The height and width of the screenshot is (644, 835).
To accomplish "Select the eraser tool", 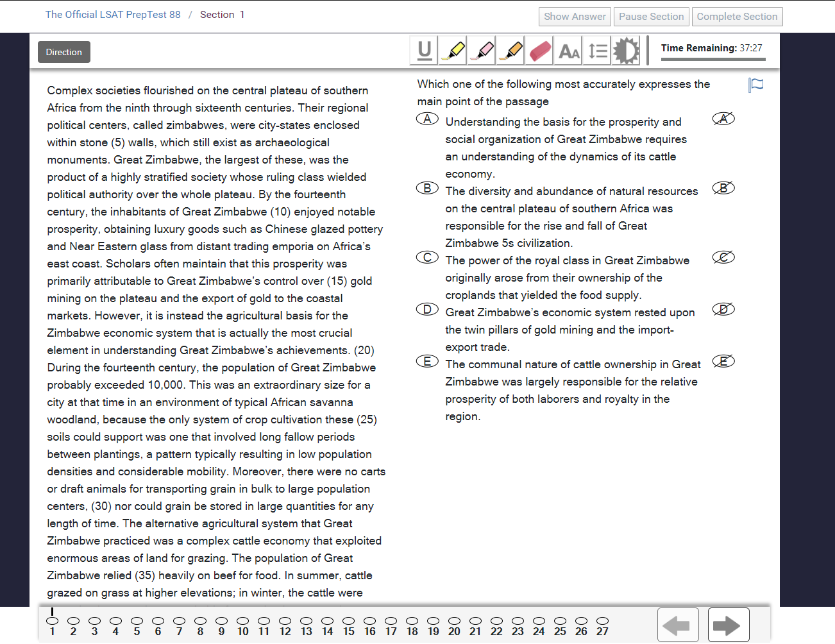I will coord(540,51).
